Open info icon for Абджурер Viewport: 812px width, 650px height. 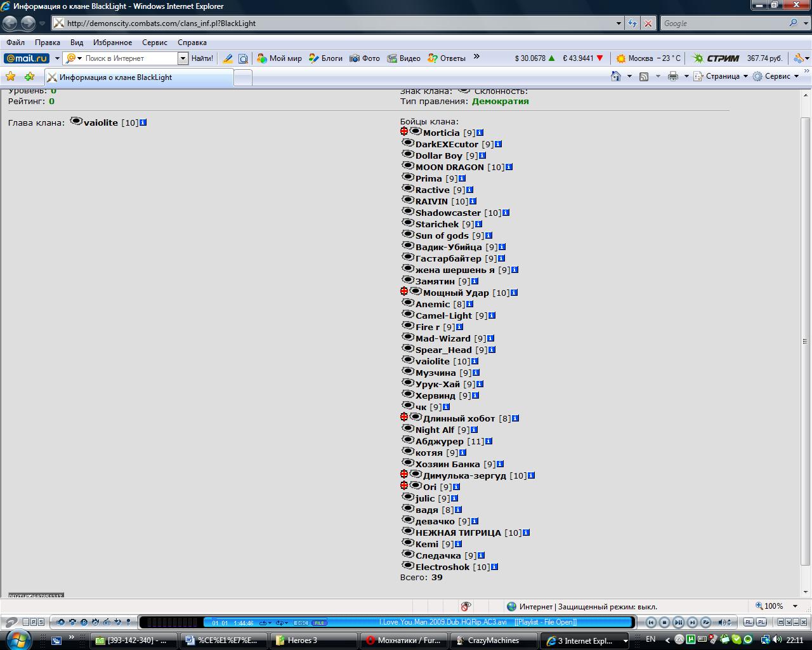click(488, 441)
